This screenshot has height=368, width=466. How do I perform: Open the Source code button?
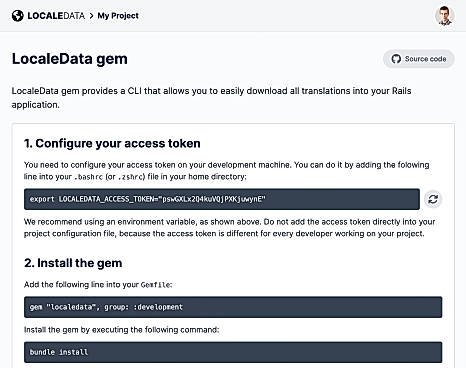(419, 59)
